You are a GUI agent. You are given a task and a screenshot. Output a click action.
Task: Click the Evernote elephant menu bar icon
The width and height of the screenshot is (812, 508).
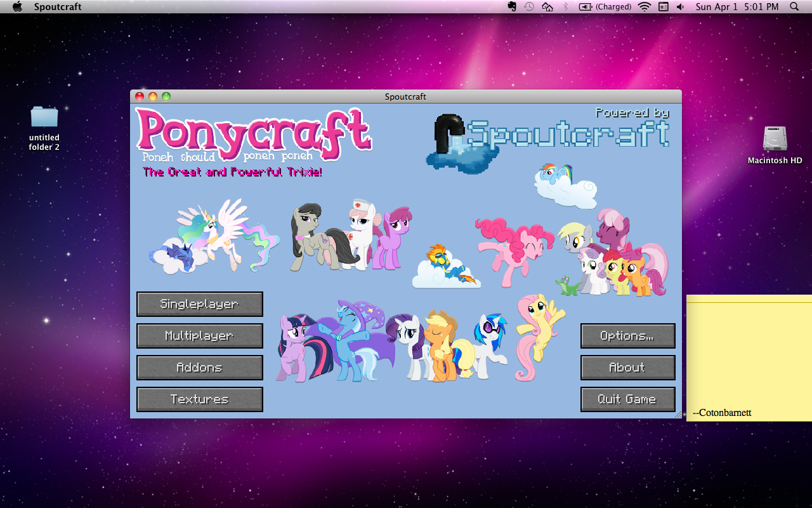[512, 7]
